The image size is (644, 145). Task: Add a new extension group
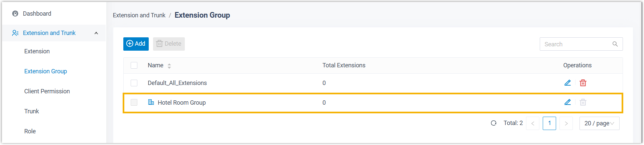[x=136, y=44]
